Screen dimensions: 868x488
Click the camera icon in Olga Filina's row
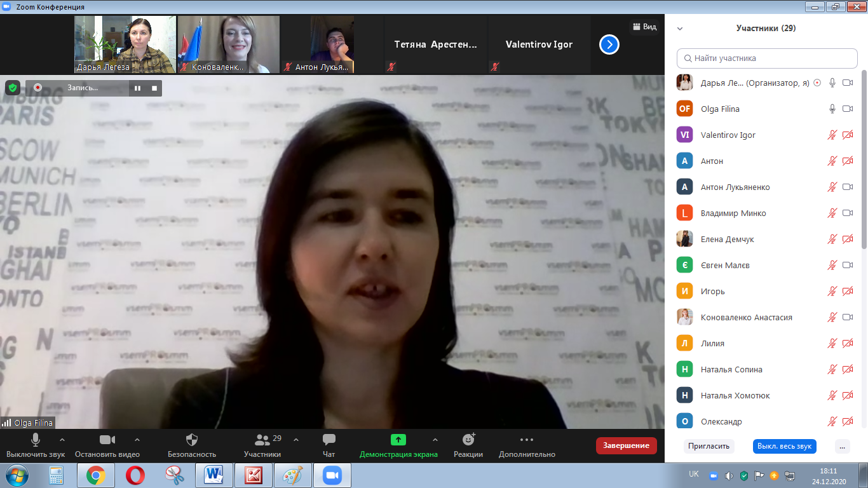(848, 109)
